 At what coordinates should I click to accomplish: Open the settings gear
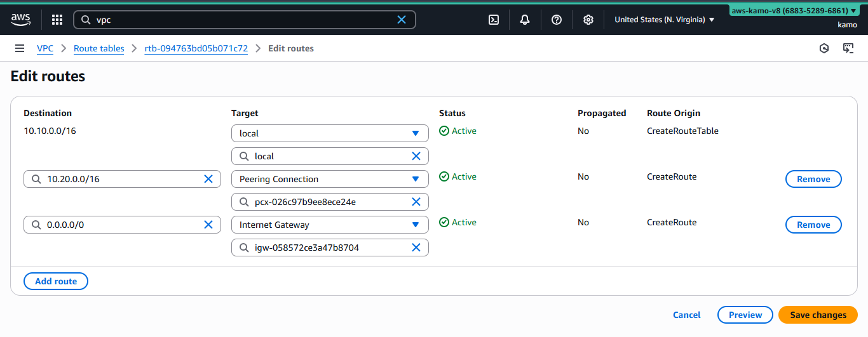pyautogui.click(x=588, y=20)
